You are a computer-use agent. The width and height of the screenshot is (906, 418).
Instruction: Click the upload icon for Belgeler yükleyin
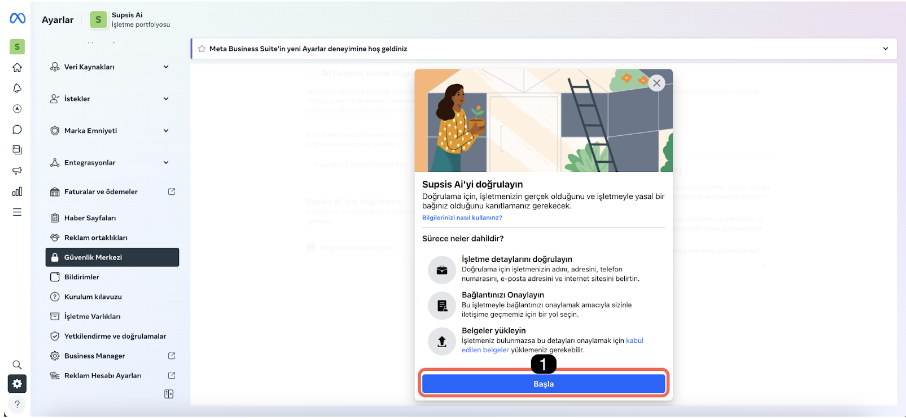pos(441,342)
